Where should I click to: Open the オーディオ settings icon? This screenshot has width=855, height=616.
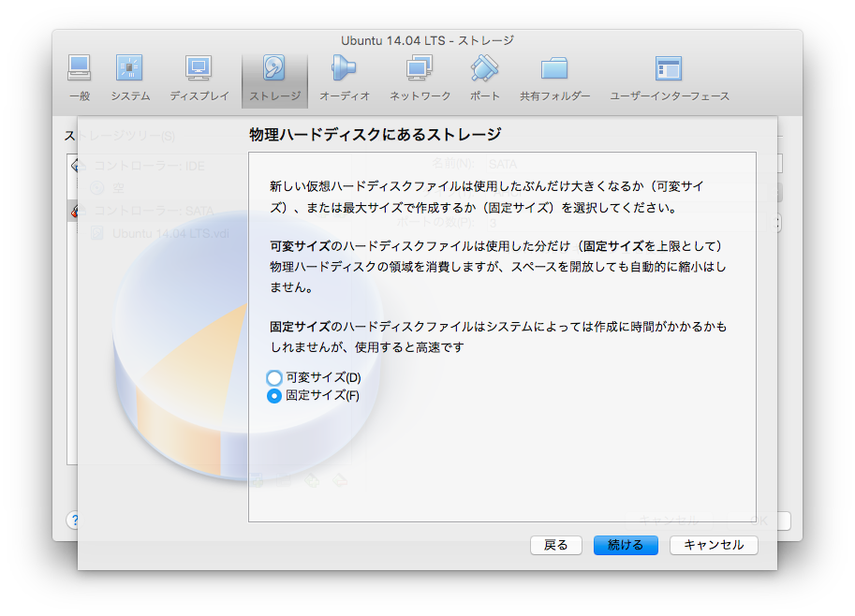pos(344,78)
